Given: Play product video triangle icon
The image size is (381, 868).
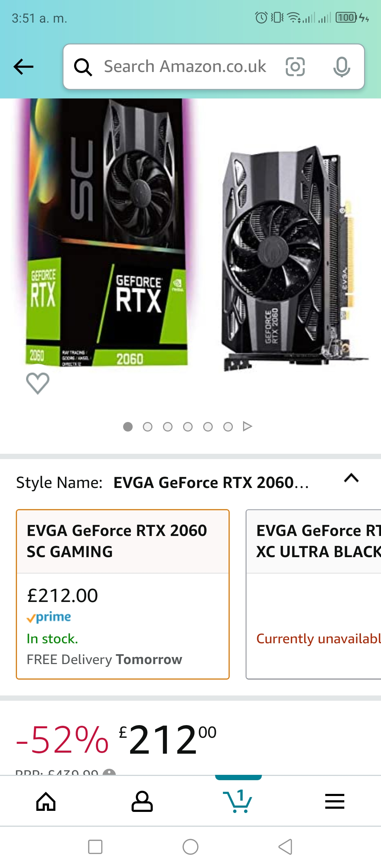Looking at the screenshot, I should point(247,427).
